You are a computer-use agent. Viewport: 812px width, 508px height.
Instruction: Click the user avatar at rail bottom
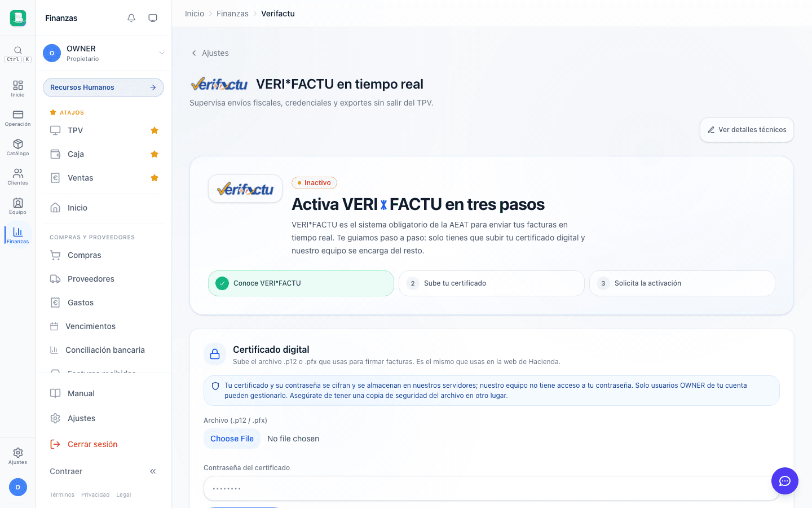pyautogui.click(x=18, y=487)
